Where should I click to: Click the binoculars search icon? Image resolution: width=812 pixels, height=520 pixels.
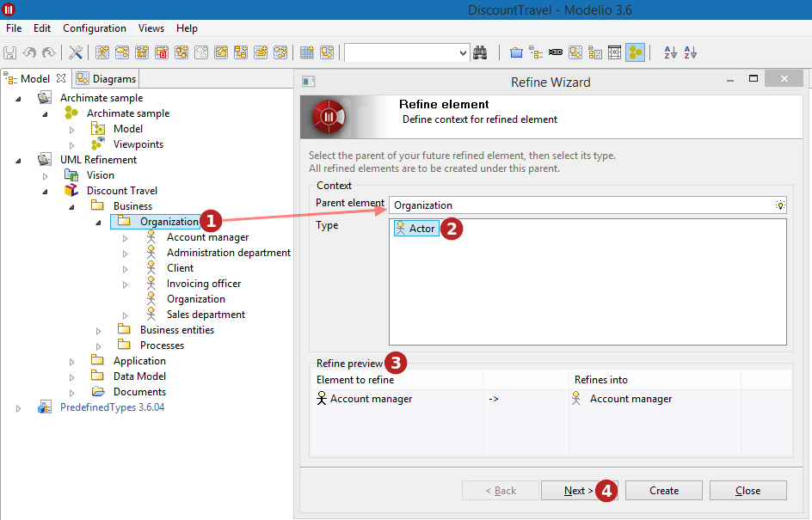click(480, 52)
